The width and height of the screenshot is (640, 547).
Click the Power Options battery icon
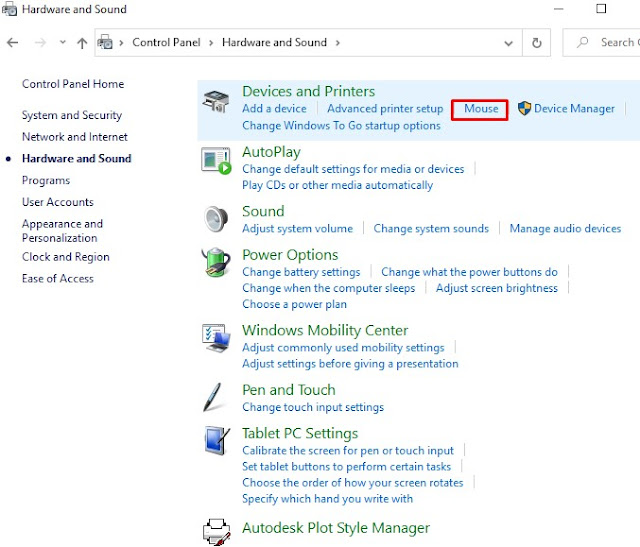point(216,262)
